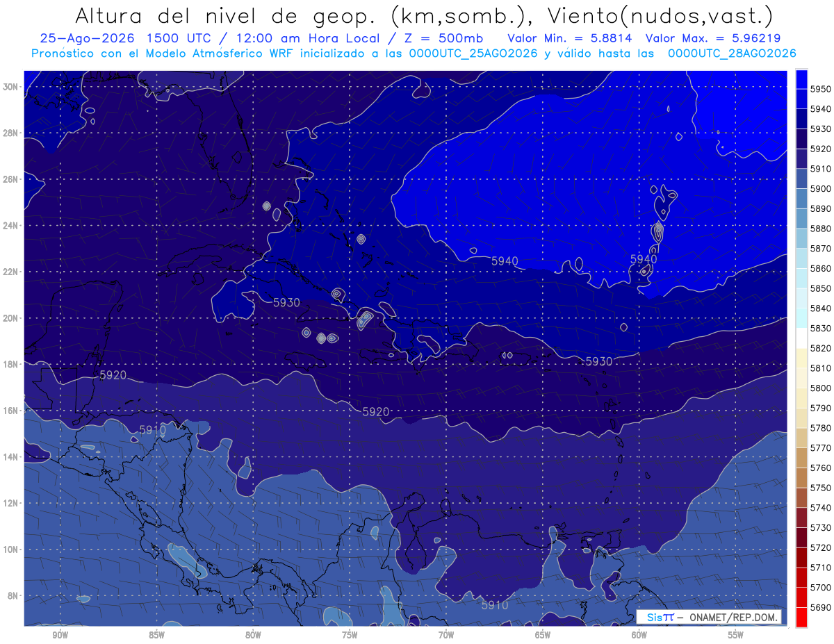This screenshot has width=834, height=644.
Task: Click the legend value 5720
Action: pyautogui.click(x=820, y=547)
